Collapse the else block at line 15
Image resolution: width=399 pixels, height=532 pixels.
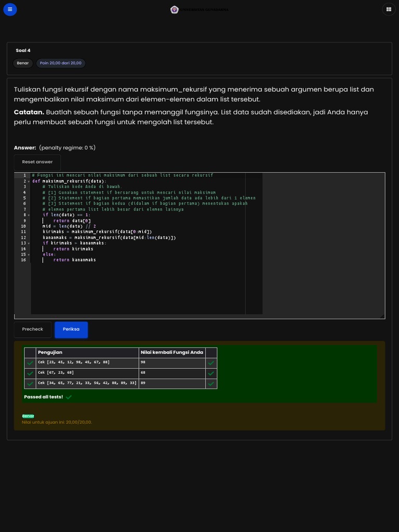click(x=29, y=255)
